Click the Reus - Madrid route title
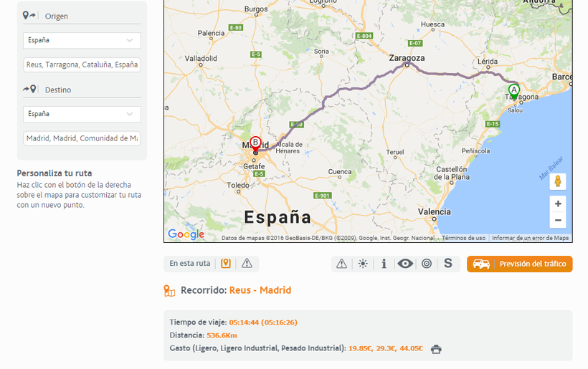The height and width of the screenshot is (369, 588). point(260,290)
